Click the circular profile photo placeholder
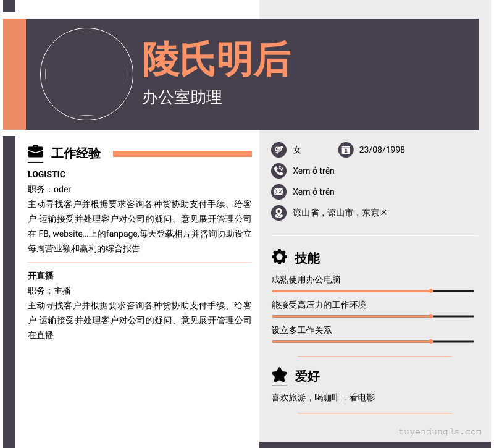This screenshot has width=494, height=448. 86,74
